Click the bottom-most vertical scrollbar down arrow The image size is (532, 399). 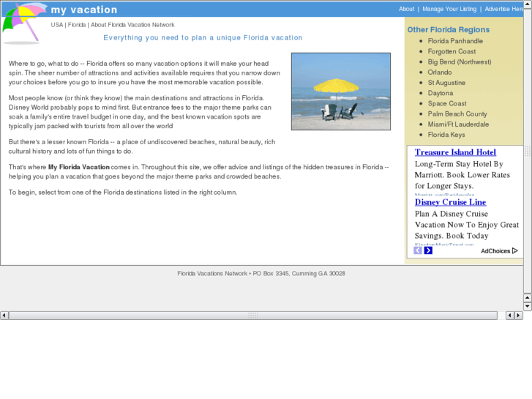coord(528,306)
